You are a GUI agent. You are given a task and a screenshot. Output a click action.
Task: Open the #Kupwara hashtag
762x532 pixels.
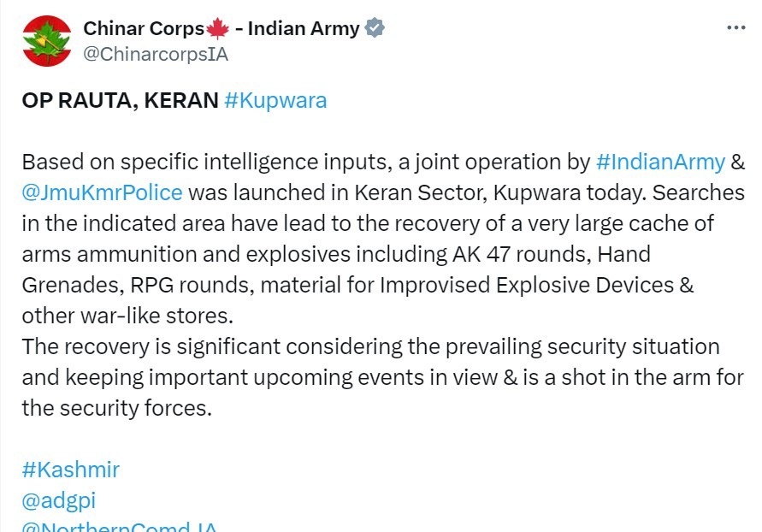(x=275, y=100)
